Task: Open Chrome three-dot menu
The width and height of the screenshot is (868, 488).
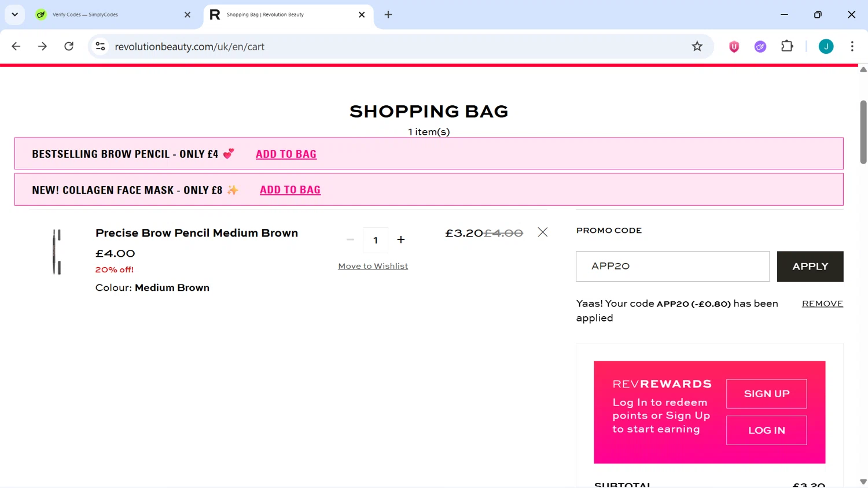Action: click(x=852, y=46)
